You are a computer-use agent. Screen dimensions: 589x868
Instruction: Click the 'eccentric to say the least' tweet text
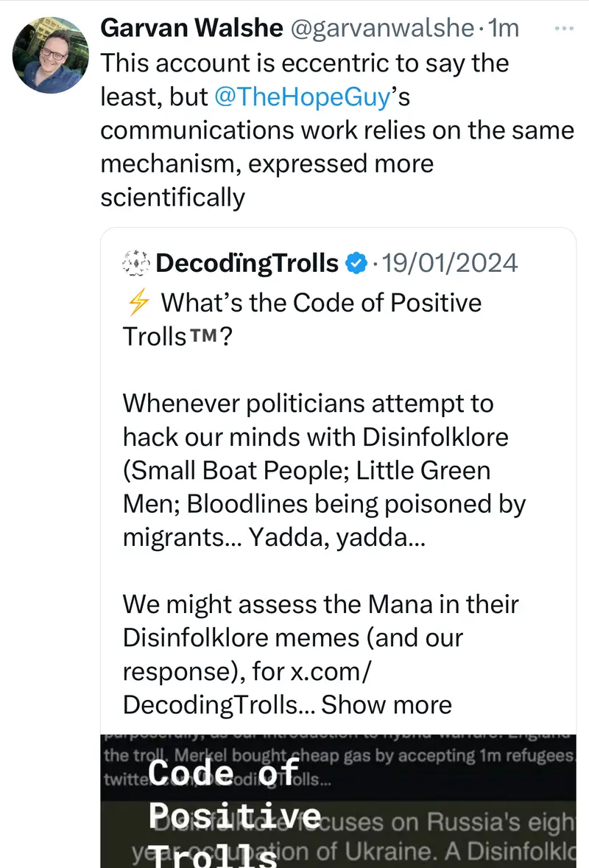(x=304, y=63)
